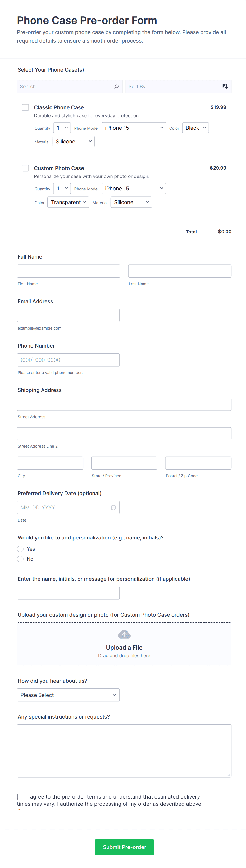246x868 pixels.
Task: Click the First Name input field
Action: (x=69, y=271)
